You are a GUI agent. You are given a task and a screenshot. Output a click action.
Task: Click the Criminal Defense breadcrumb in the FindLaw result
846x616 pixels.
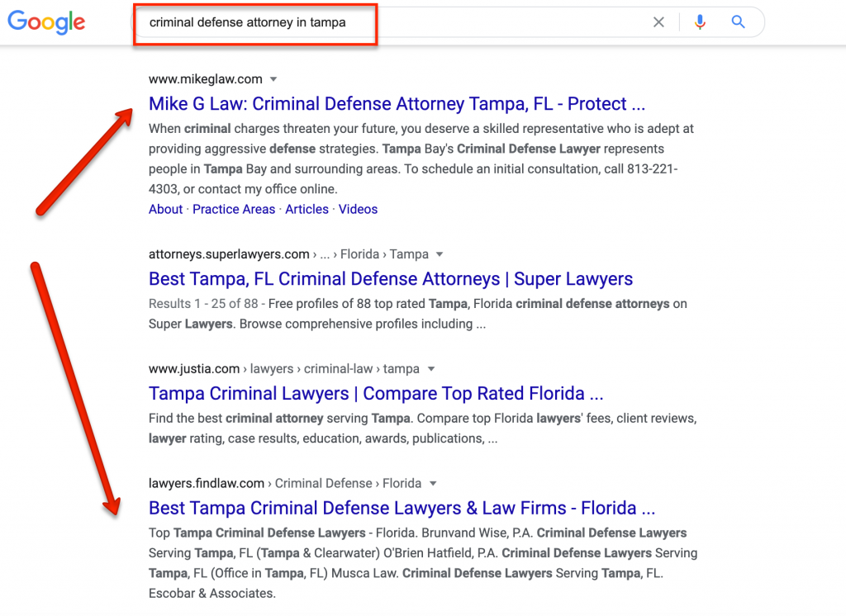coord(323,483)
